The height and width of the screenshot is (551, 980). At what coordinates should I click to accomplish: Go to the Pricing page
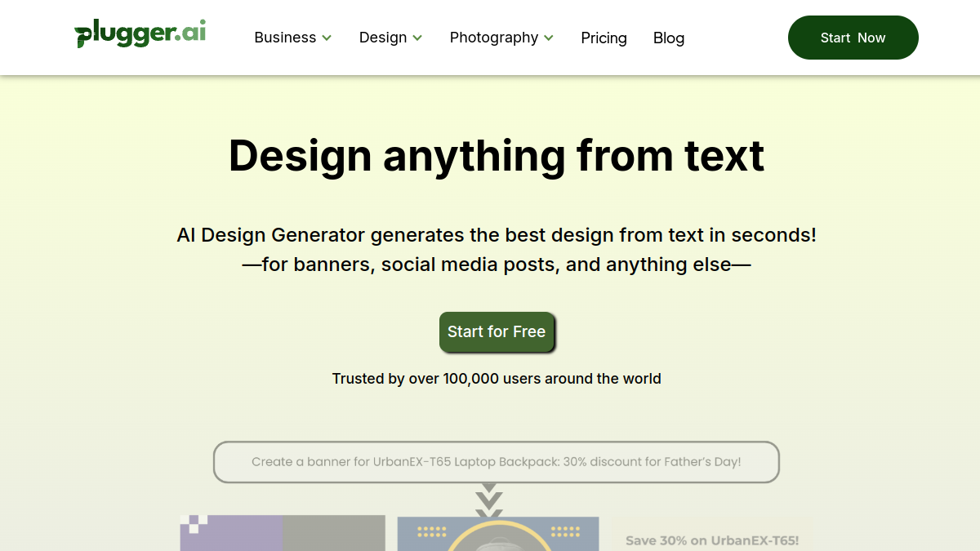point(604,38)
